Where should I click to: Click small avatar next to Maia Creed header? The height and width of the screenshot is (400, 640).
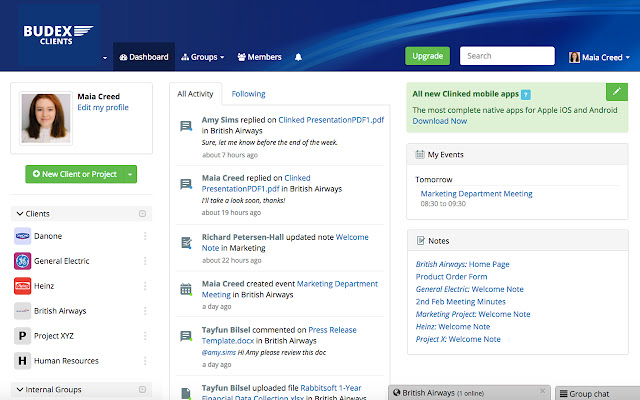[574, 57]
